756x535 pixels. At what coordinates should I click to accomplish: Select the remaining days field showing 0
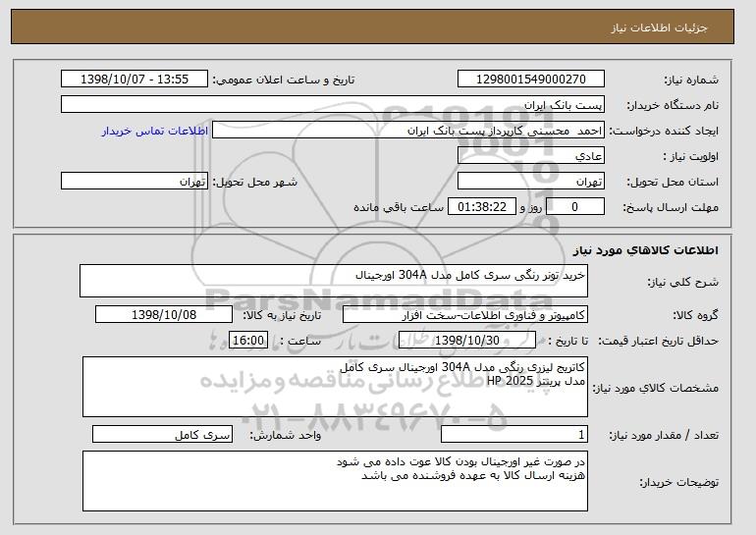click(574, 207)
